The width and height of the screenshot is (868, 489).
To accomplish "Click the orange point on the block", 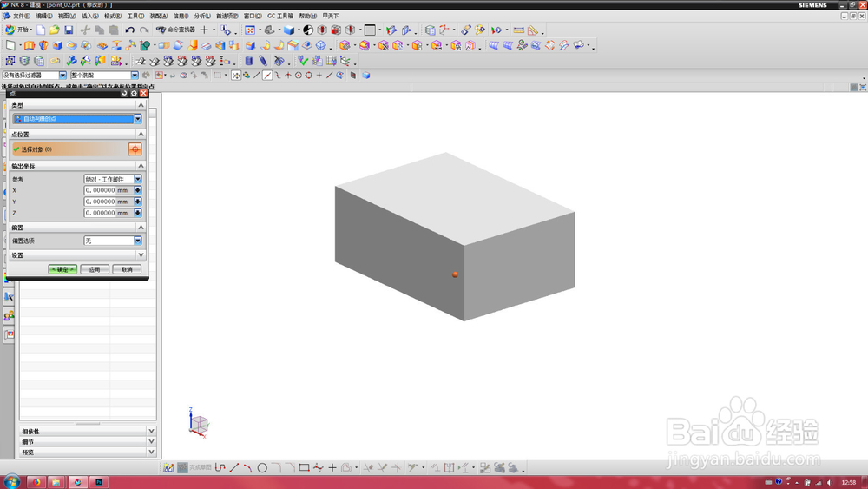I will pos(455,274).
